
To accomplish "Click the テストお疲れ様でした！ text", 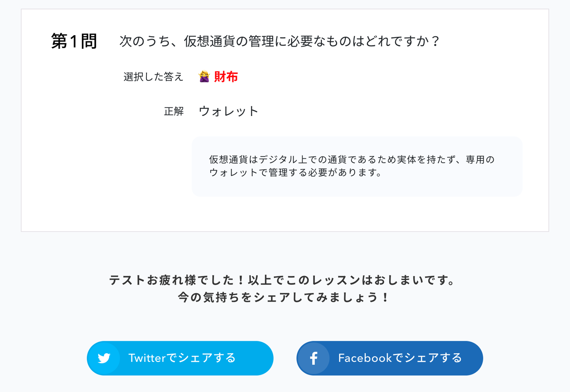I will 177,280.
